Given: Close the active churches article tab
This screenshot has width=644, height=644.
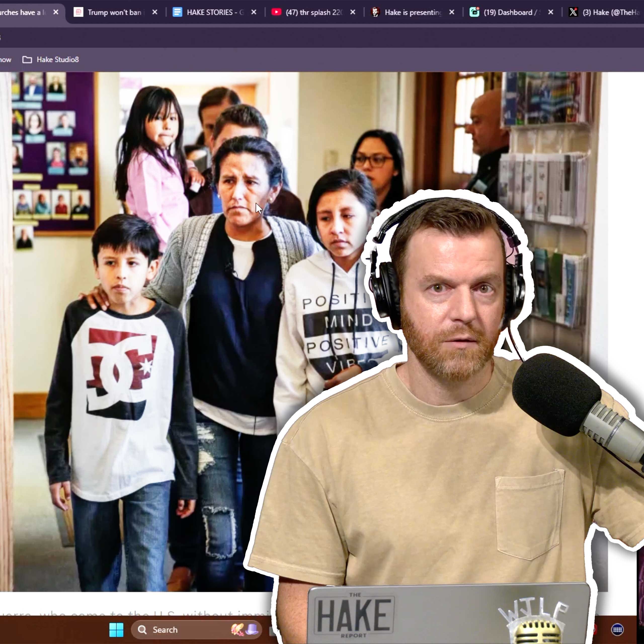Looking at the screenshot, I should tap(56, 12).
